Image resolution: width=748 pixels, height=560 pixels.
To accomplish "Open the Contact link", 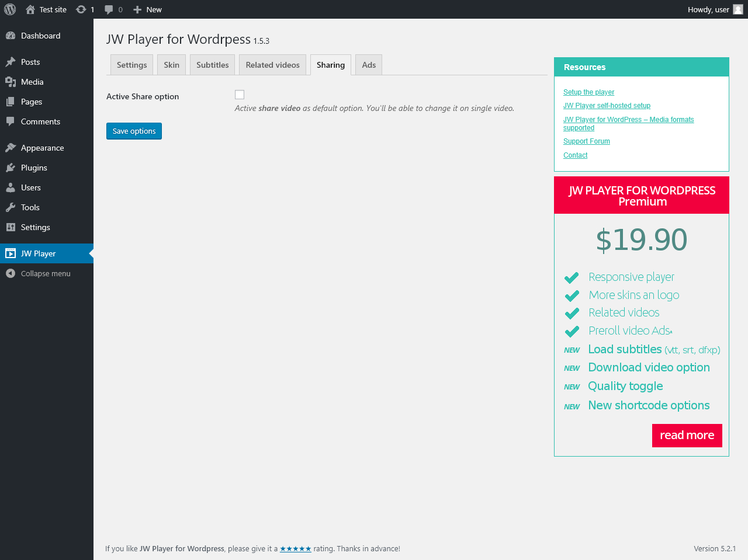I will point(576,155).
